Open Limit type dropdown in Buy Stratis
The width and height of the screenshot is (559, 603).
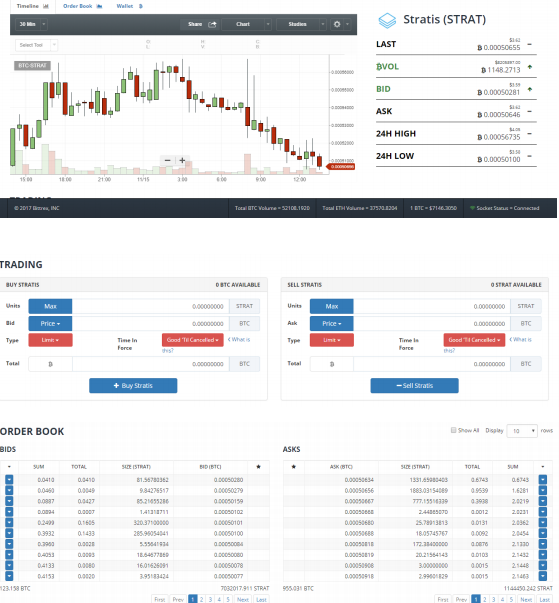(50, 340)
